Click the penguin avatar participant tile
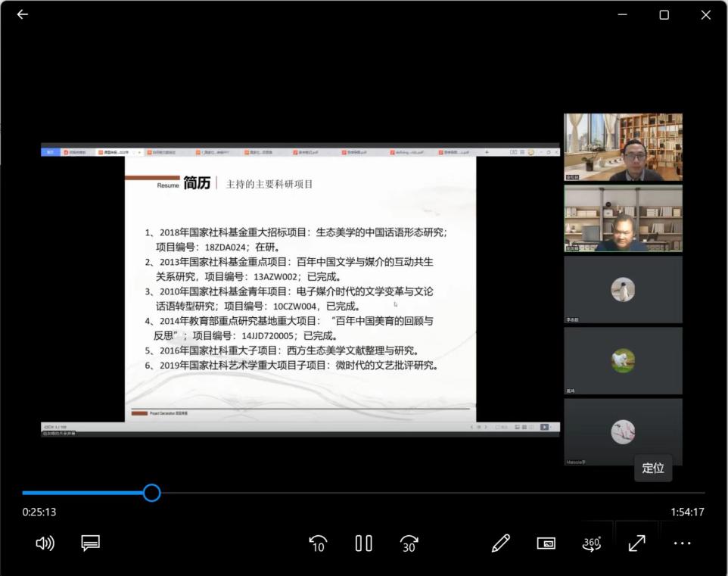 click(623, 289)
